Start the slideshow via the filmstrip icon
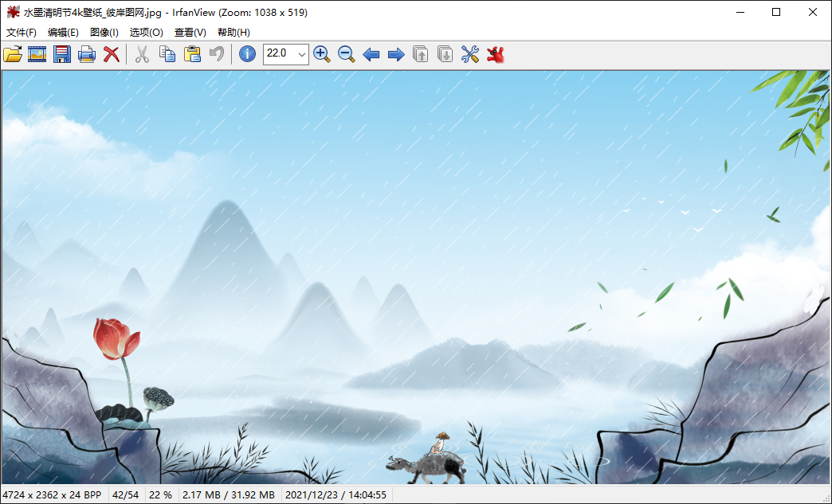The image size is (832, 504). click(37, 54)
